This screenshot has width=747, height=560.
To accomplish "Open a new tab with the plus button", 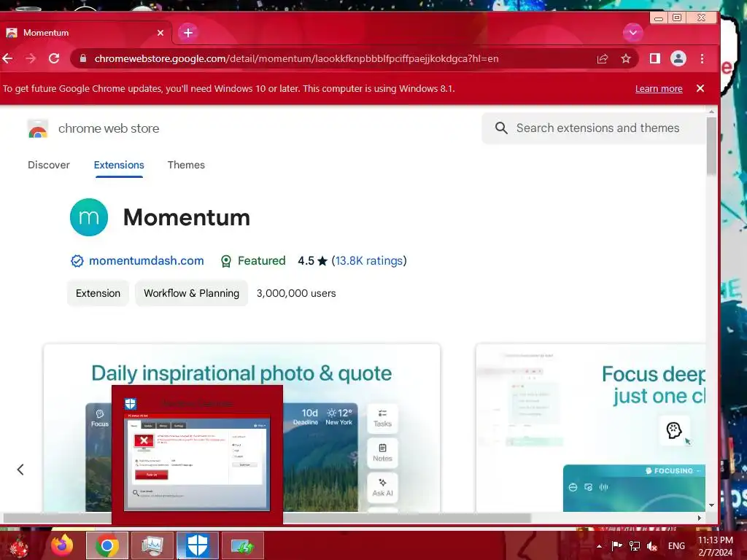I will click(x=188, y=32).
